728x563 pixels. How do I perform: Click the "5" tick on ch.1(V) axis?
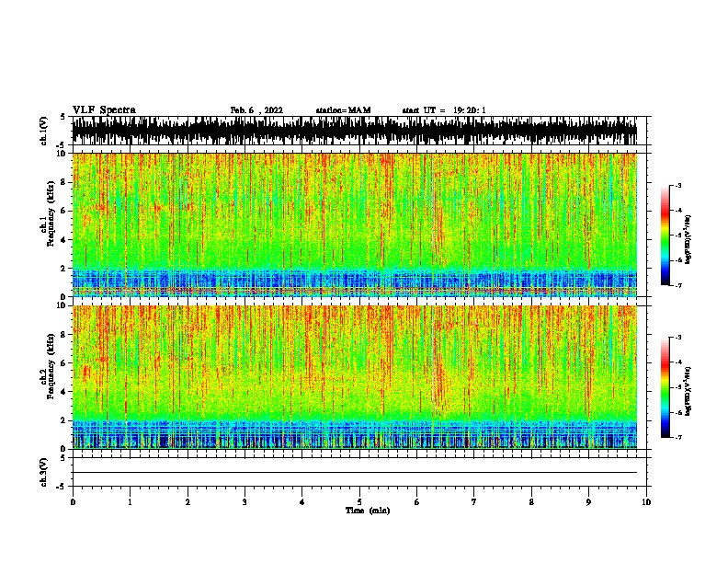point(63,117)
